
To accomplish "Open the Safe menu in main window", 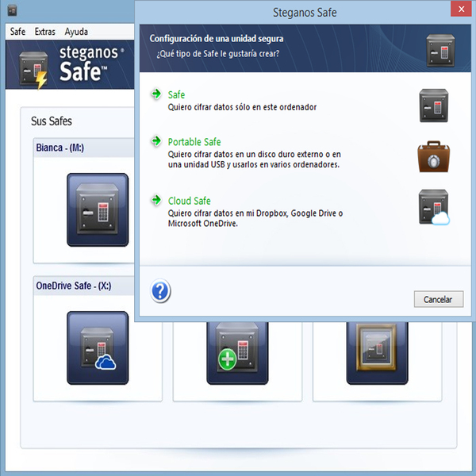I will click(17, 32).
